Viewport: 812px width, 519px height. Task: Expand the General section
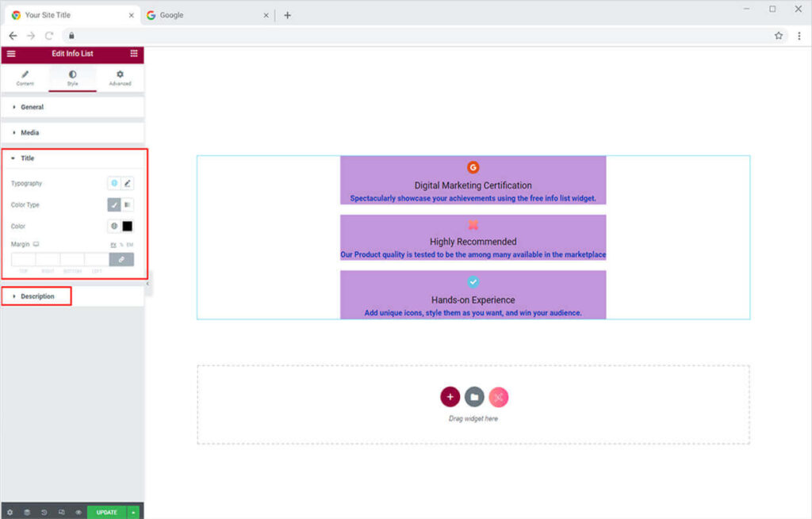(32, 107)
